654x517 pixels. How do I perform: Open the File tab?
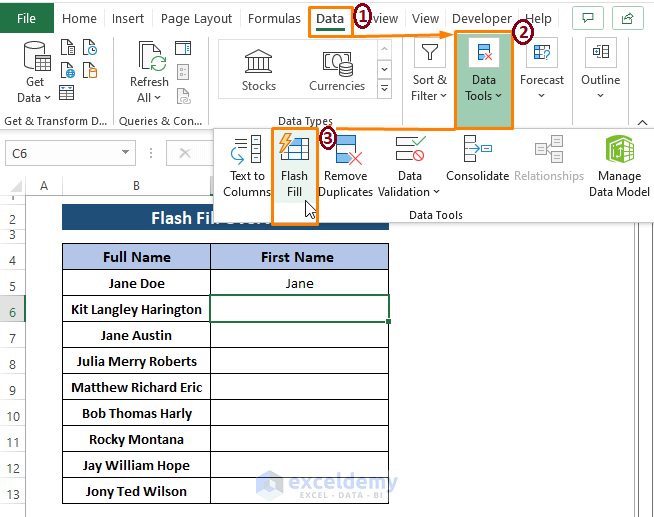[26, 18]
